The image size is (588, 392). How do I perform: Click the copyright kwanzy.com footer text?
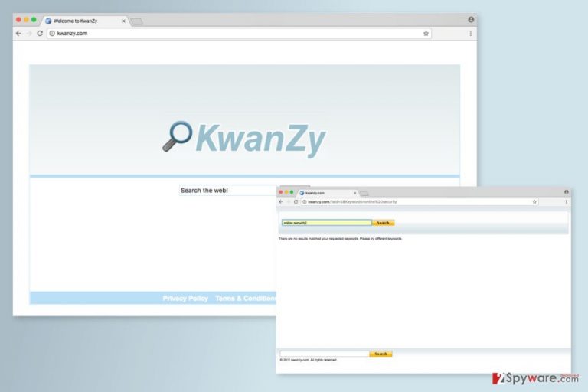[309, 360]
